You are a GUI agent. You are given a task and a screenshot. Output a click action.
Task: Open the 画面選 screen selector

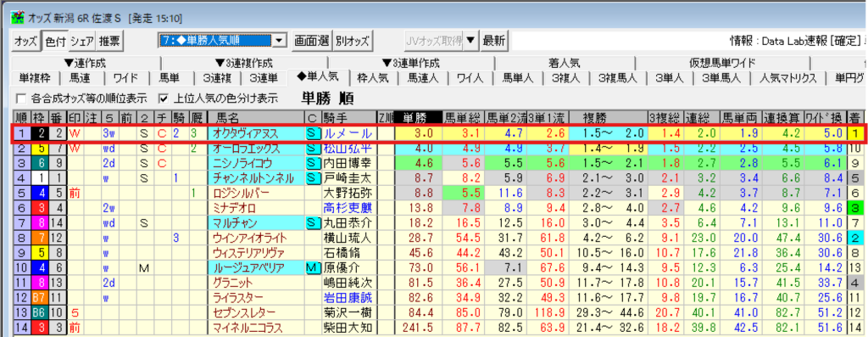click(312, 41)
